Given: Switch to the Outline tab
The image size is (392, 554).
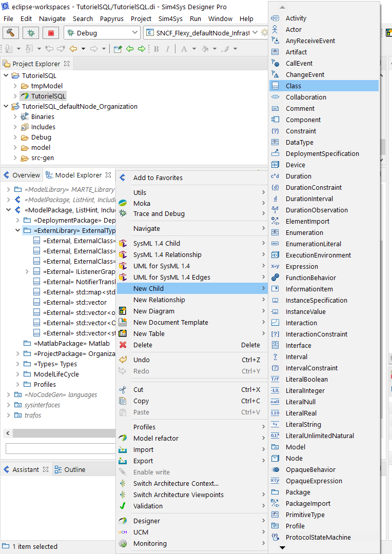Looking at the screenshot, I should [x=70, y=469].
